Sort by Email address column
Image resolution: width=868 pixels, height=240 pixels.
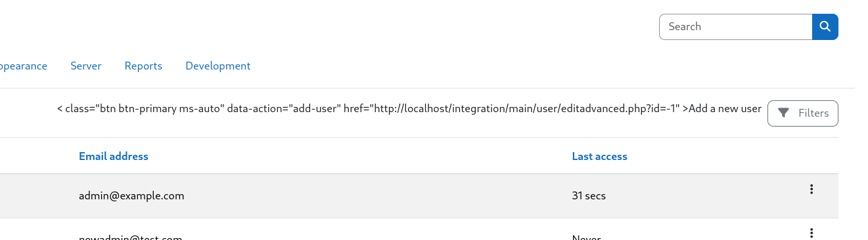(x=114, y=157)
